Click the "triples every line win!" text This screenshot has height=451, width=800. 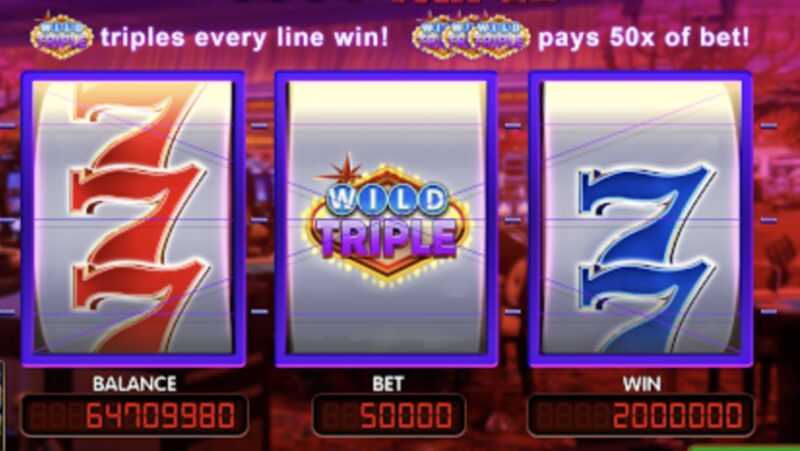coord(244,37)
